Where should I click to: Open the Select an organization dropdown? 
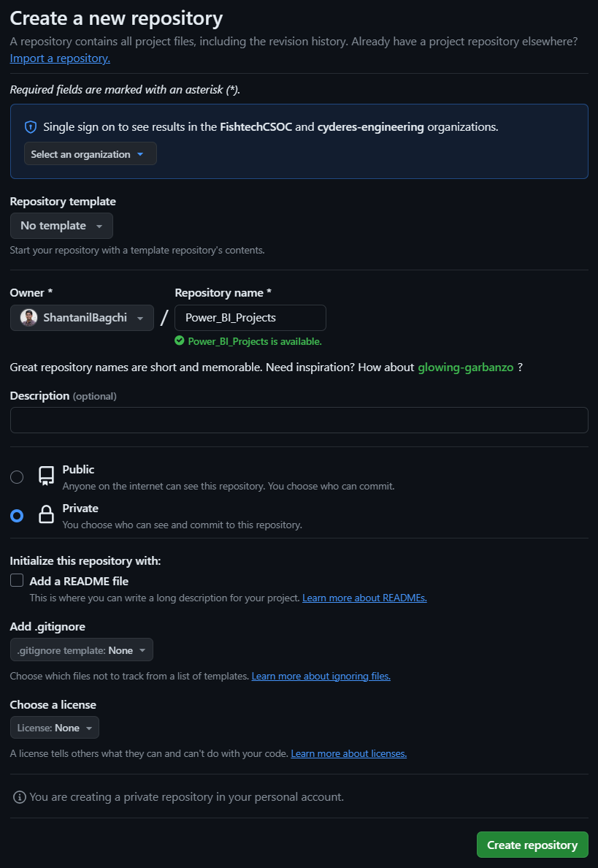[91, 154]
